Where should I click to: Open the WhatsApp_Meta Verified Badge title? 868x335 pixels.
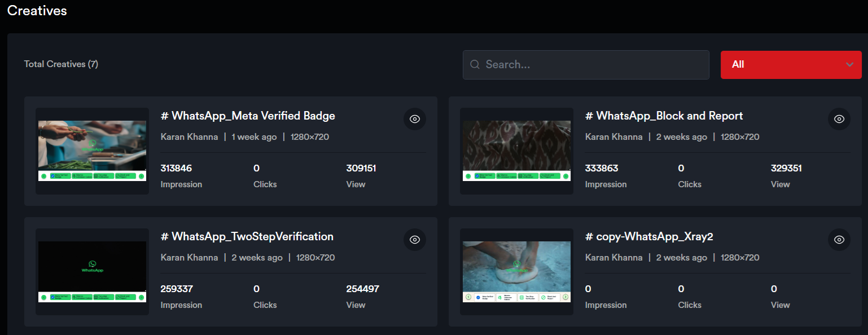[x=248, y=116]
